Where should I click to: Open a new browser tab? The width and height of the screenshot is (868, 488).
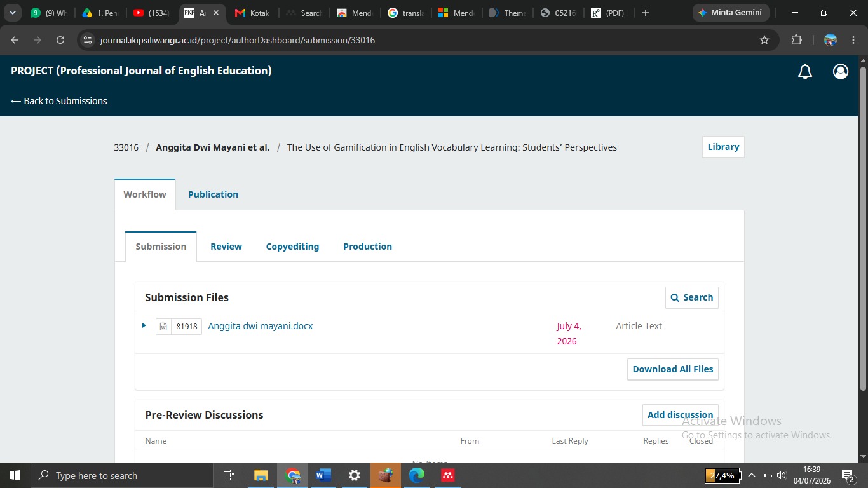click(x=646, y=13)
